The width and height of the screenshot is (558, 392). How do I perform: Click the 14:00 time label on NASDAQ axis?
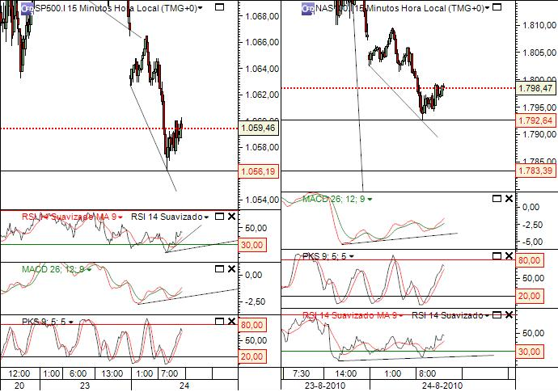pos(346,374)
